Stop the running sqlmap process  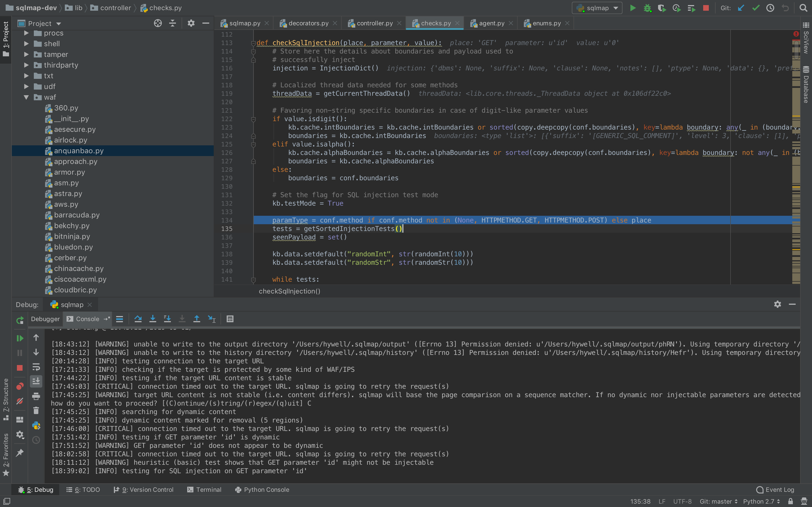tap(706, 8)
